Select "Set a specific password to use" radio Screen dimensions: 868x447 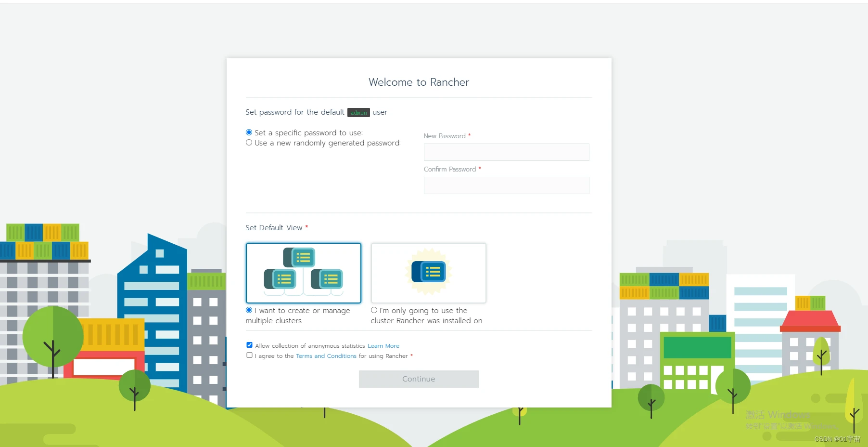pos(249,132)
